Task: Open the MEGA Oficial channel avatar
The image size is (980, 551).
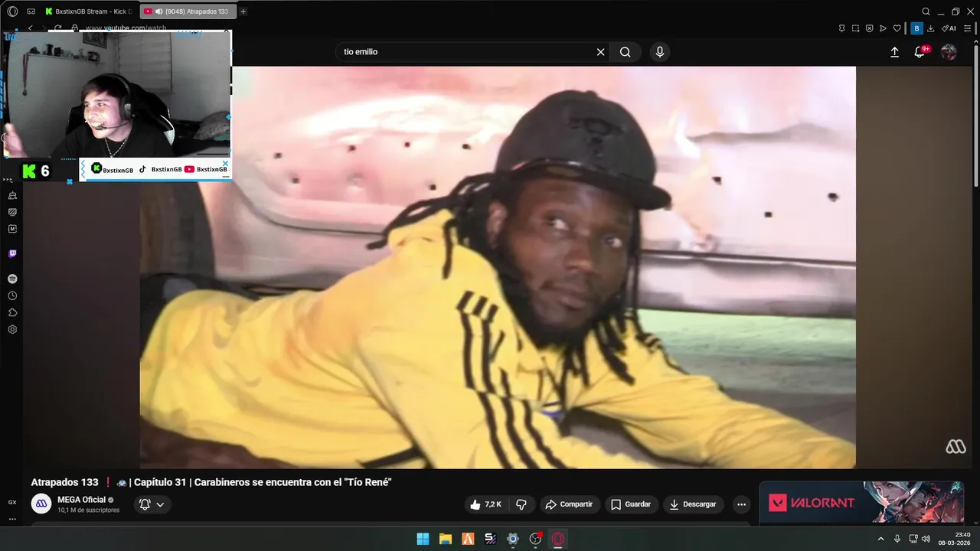Action: (42, 504)
